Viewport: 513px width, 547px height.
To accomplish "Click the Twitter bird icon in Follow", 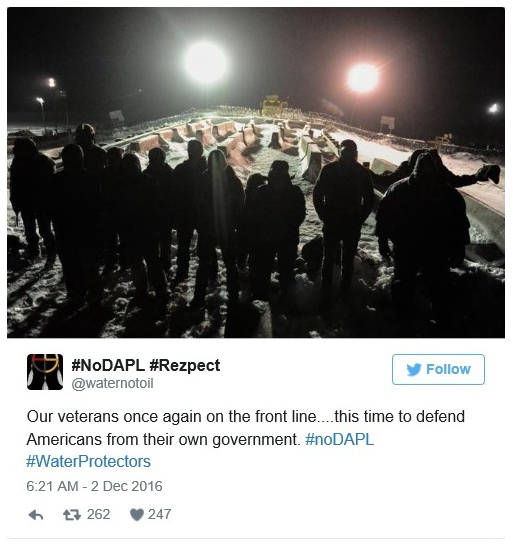I will 414,369.
